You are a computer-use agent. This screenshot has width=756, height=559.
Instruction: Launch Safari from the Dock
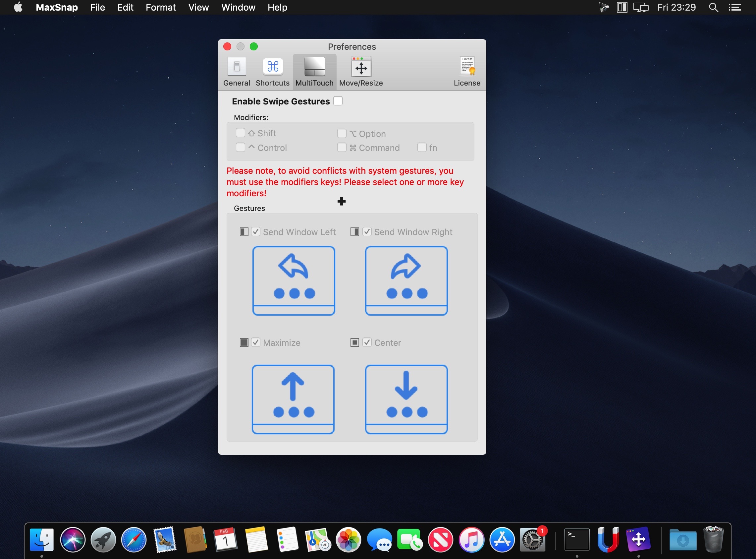(x=134, y=539)
